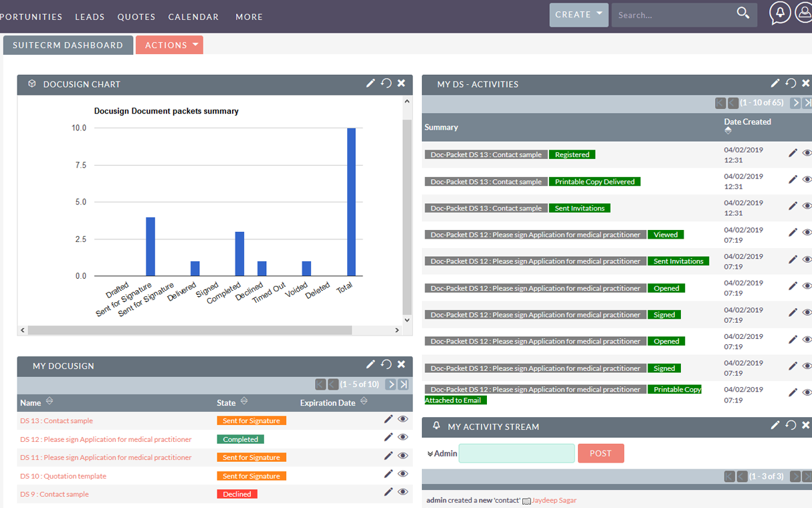Close the Docusign Chart dashlet
This screenshot has width=812, height=508.
point(401,83)
